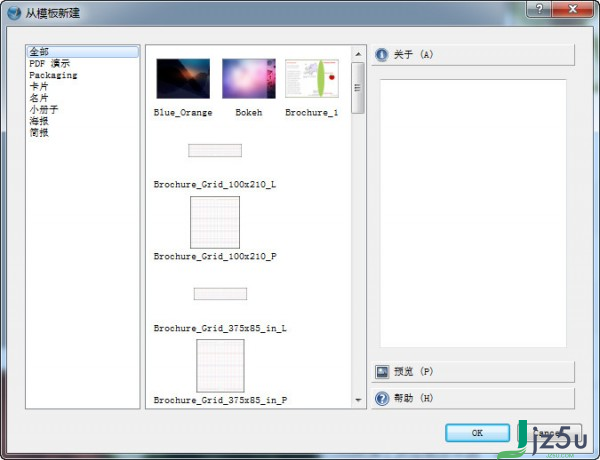Click the template list scrollbar thumb

coord(358,88)
